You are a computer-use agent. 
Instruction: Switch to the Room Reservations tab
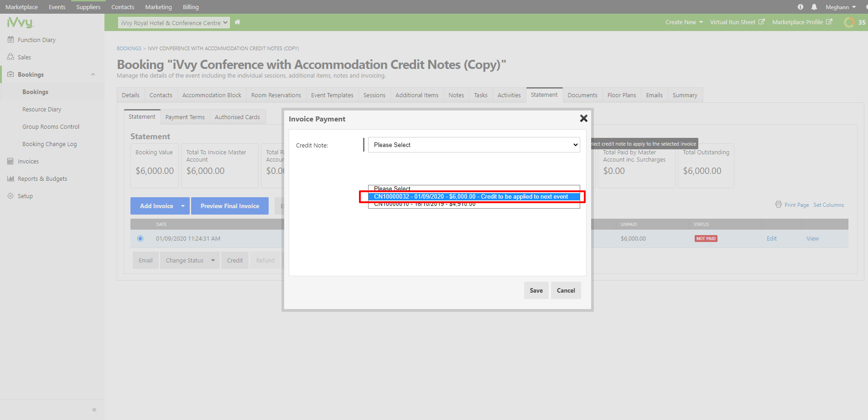[x=276, y=95]
